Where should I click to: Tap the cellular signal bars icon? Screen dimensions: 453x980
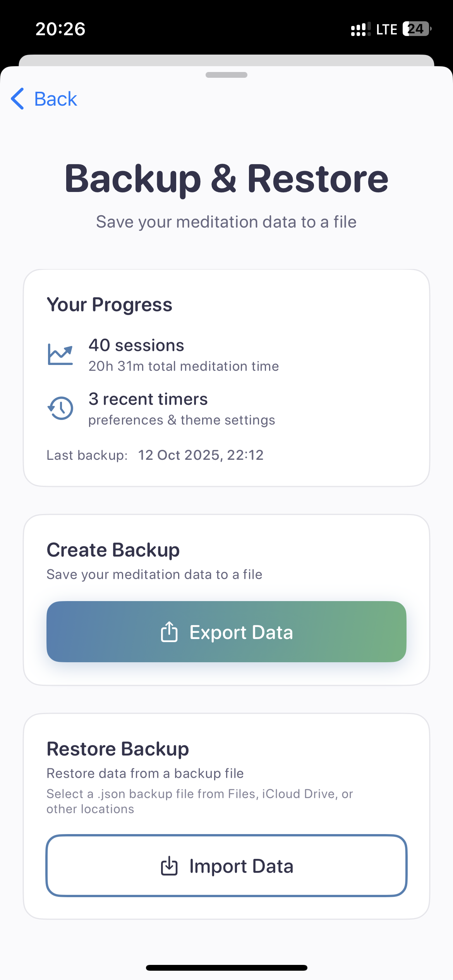click(x=360, y=29)
